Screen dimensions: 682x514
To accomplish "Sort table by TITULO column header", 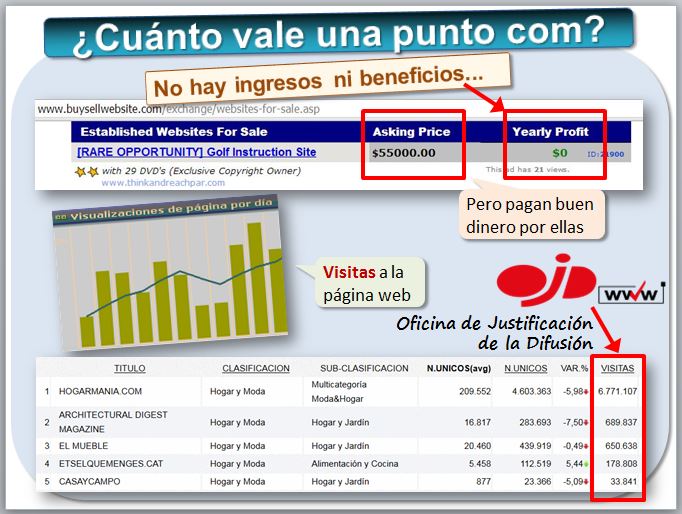I will click(x=130, y=368).
